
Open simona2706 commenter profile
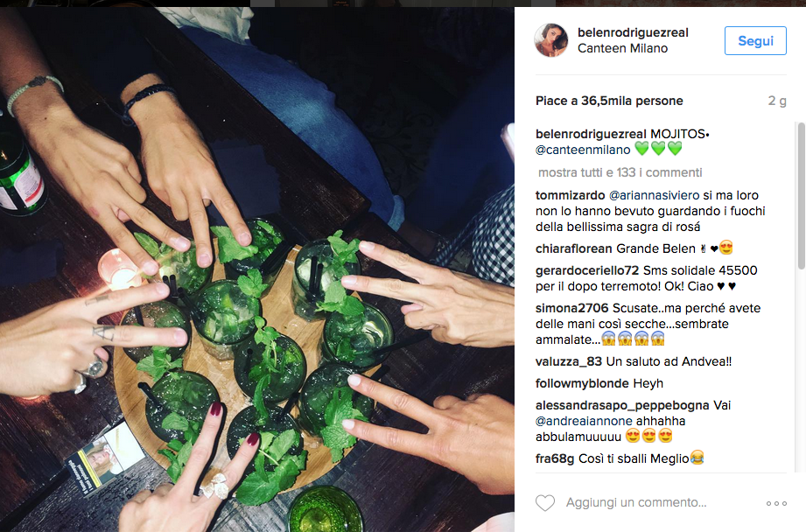click(x=572, y=308)
